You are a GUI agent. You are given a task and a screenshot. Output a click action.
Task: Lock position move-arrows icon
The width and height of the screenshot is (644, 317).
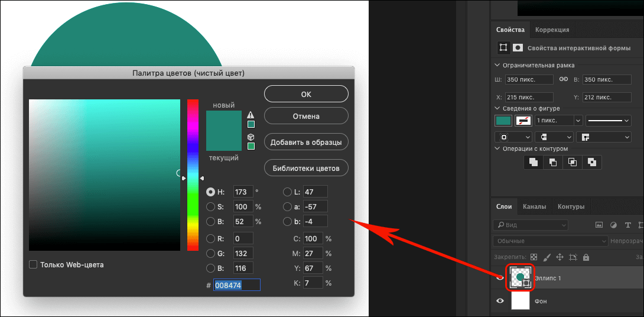click(x=560, y=257)
